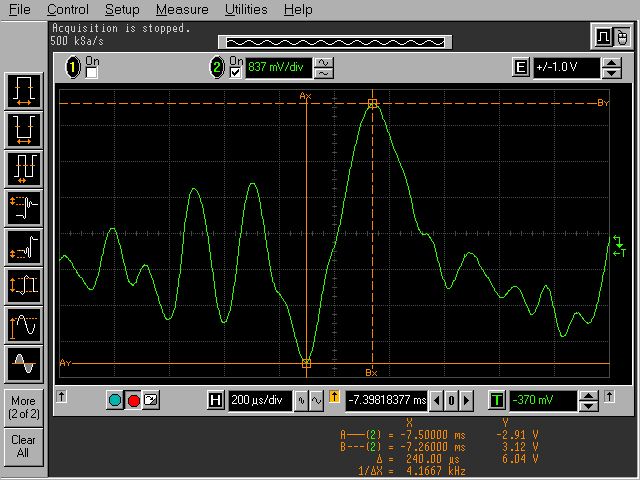Screen dimensions: 640x480
Task: Click the Bx vertical marker label
Action: tap(371, 373)
